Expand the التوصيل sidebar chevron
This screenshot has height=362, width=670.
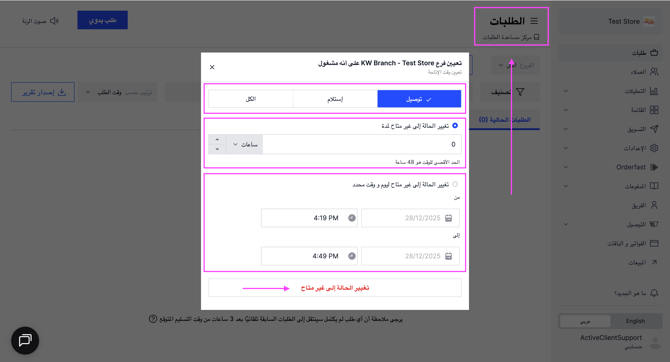pyautogui.click(x=566, y=224)
